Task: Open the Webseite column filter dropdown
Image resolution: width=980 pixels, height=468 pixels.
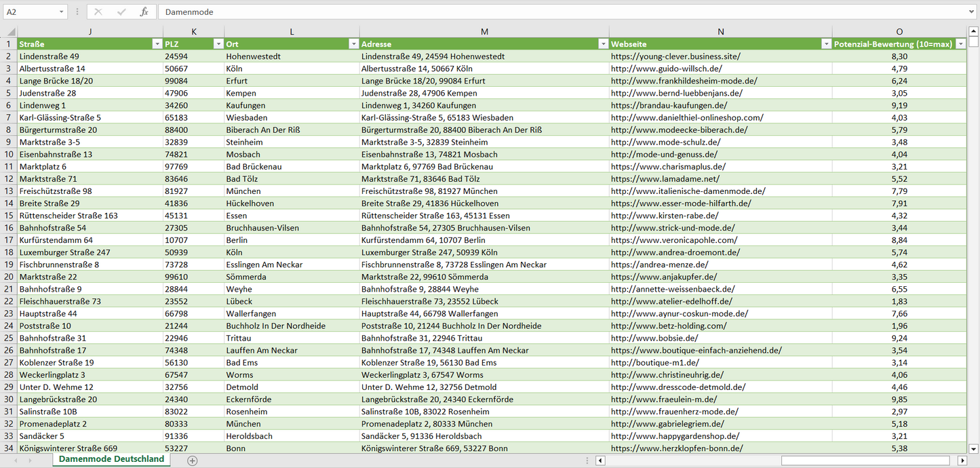Action: coord(826,44)
